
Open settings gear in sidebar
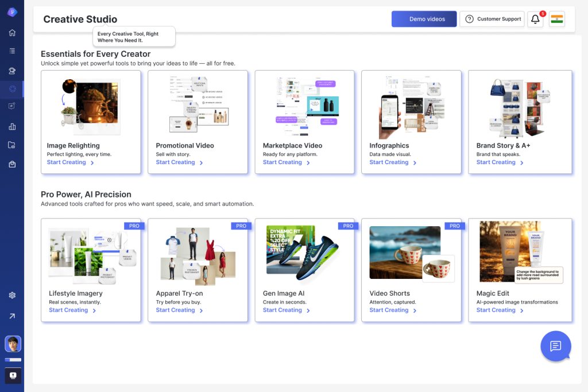pyautogui.click(x=12, y=295)
